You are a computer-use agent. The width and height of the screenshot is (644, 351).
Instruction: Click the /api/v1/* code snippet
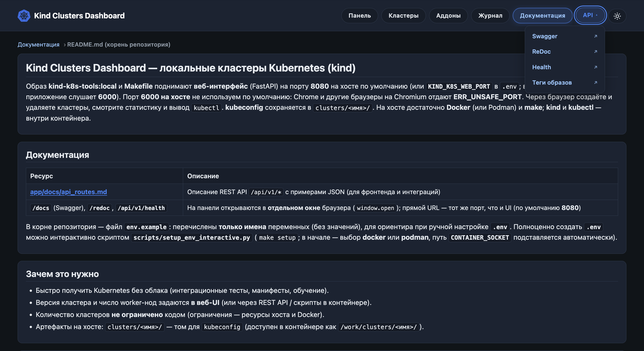click(x=266, y=192)
